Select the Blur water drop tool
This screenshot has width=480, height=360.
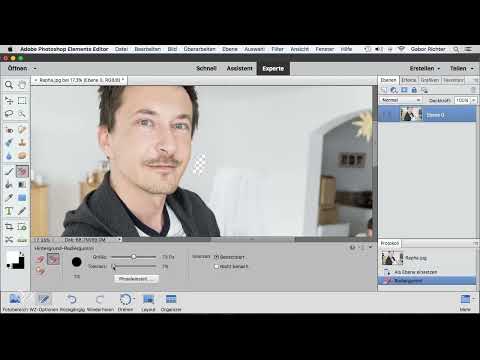point(9,156)
